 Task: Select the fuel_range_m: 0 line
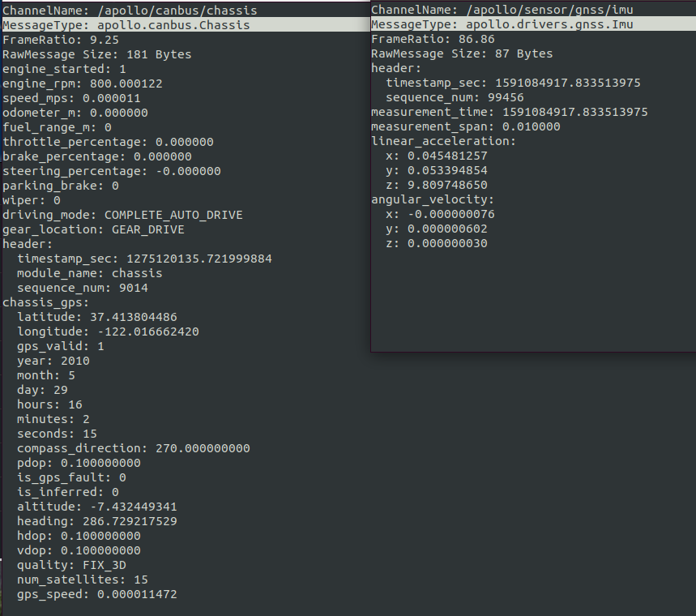pos(57,127)
